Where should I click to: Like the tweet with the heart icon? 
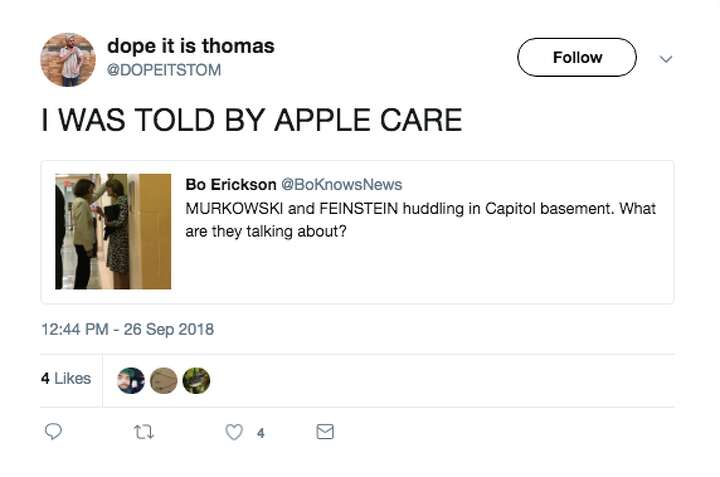click(x=234, y=432)
